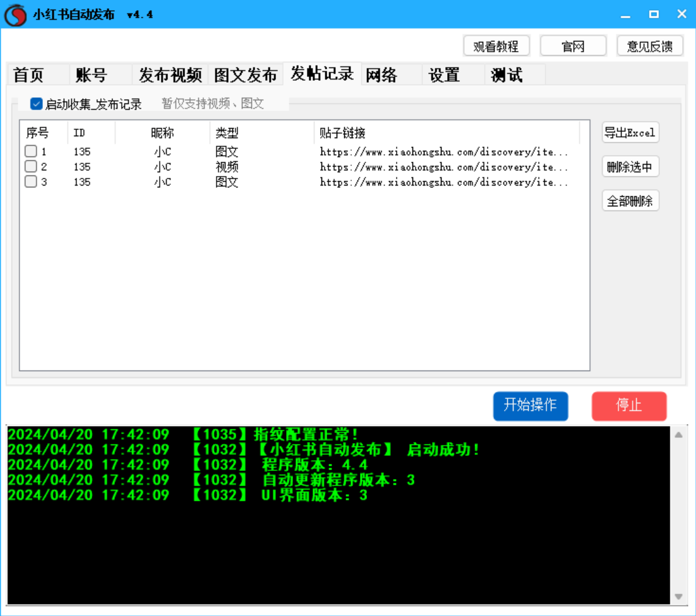Click the 视频 type cell in row 2
This screenshot has width=696, height=616.
coord(227,167)
